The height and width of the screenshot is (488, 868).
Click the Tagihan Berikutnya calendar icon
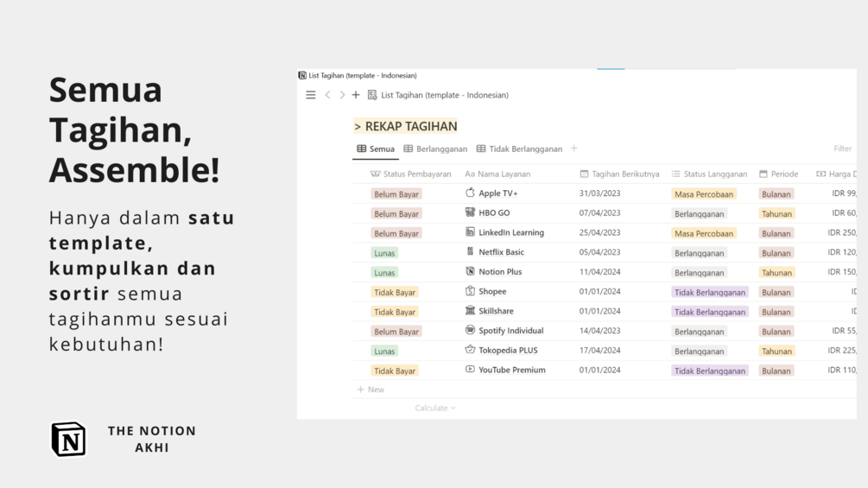pos(584,174)
